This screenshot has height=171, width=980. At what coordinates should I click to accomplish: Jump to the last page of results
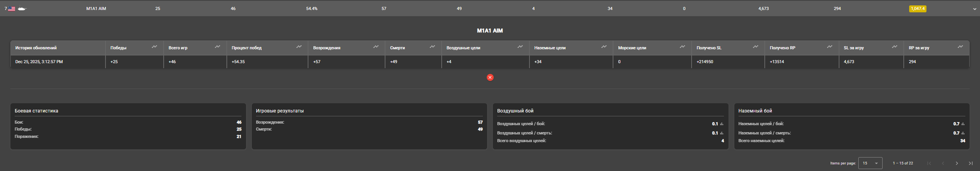click(x=970, y=163)
